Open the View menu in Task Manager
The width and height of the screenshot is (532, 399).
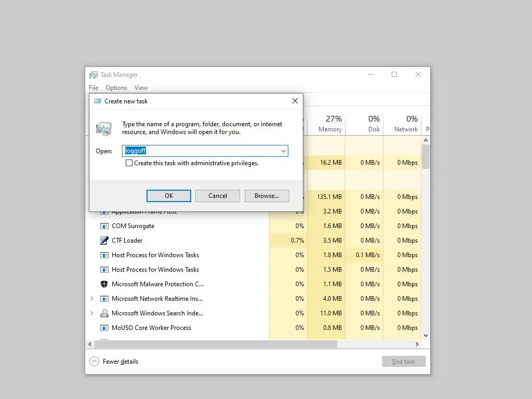coord(141,88)
